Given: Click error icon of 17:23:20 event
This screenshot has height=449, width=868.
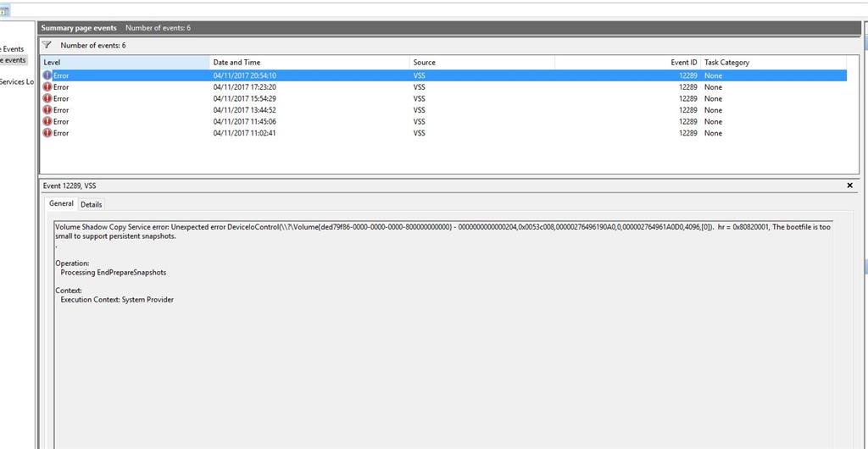Looking at the screenshot, I should pyautogui.click(x=47, y=86).
